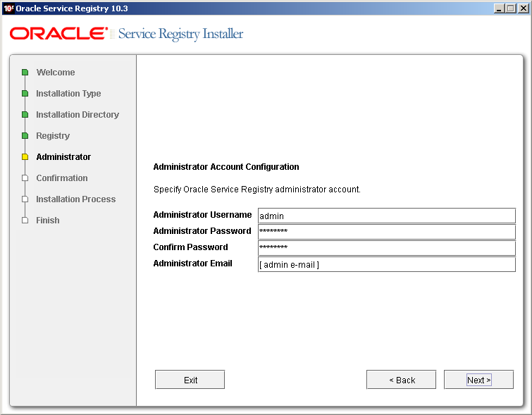
Task: Click the Next > button
Action: (x=478, y=379)
